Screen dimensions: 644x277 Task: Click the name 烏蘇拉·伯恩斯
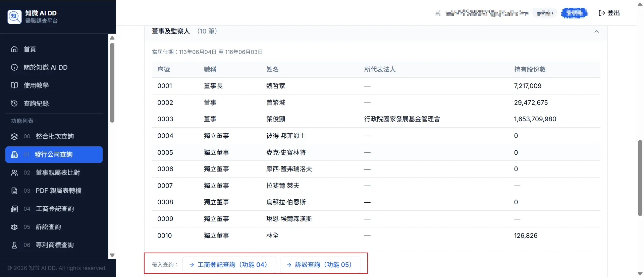[x=286, y=202]
